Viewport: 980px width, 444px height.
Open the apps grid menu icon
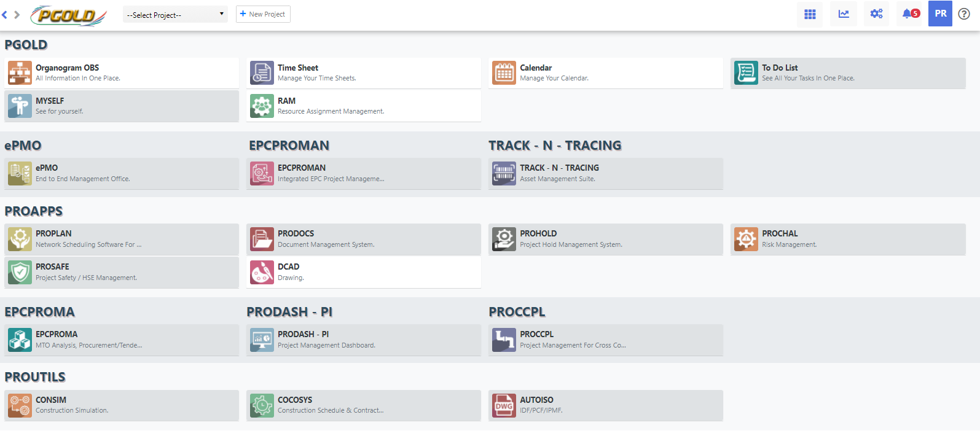click(810, 14)
